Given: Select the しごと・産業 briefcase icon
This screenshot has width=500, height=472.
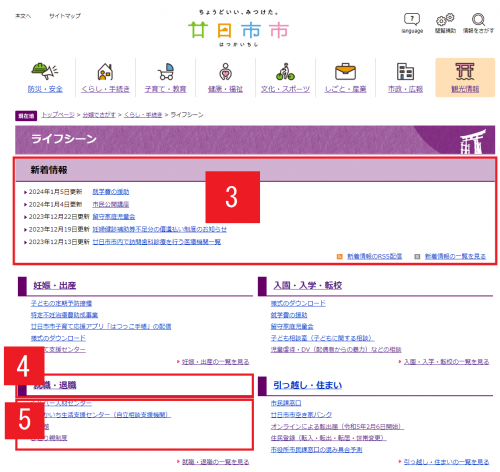Looking at the screenshot, I should [x=345, y=77].
